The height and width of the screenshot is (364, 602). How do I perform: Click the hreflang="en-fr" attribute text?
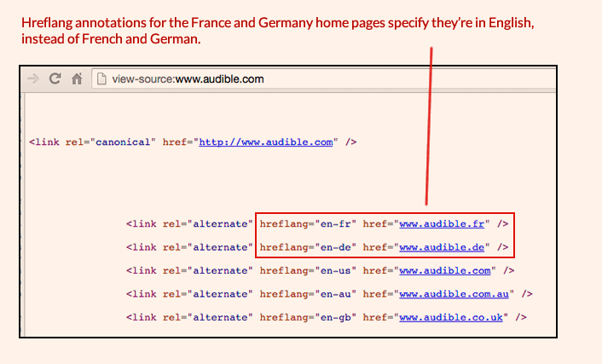coord(308,224)
